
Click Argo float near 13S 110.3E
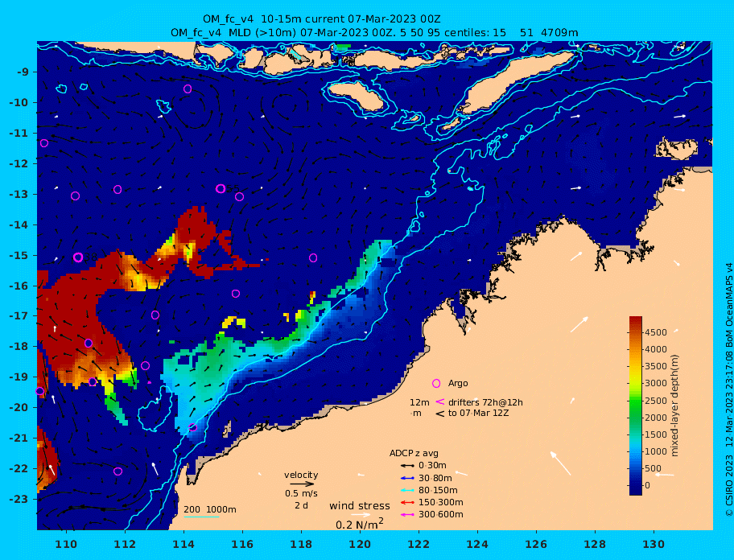[x=76, y=196]
